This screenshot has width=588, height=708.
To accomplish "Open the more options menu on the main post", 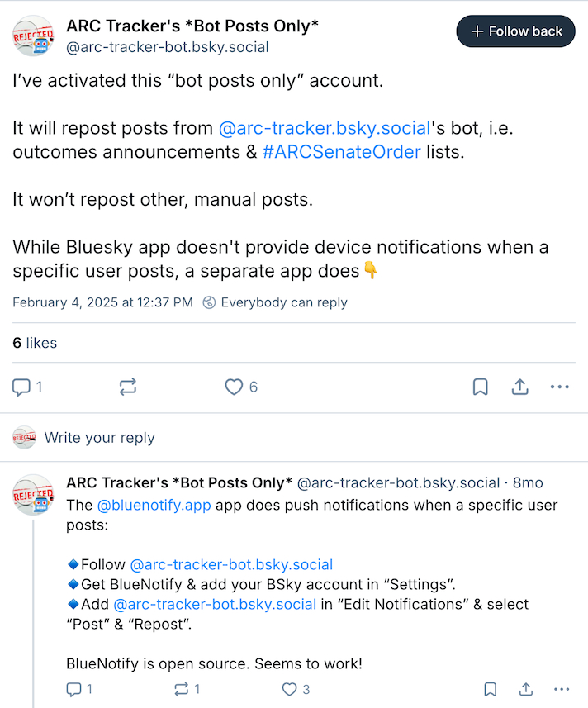I will (x=560, y=387).
